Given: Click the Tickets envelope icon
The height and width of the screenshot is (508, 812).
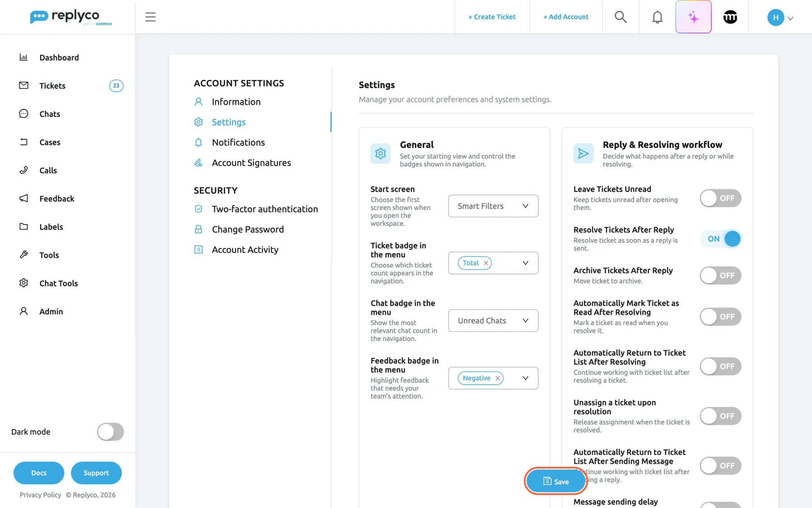Looking at the screenshot, I should pos(23,85).
